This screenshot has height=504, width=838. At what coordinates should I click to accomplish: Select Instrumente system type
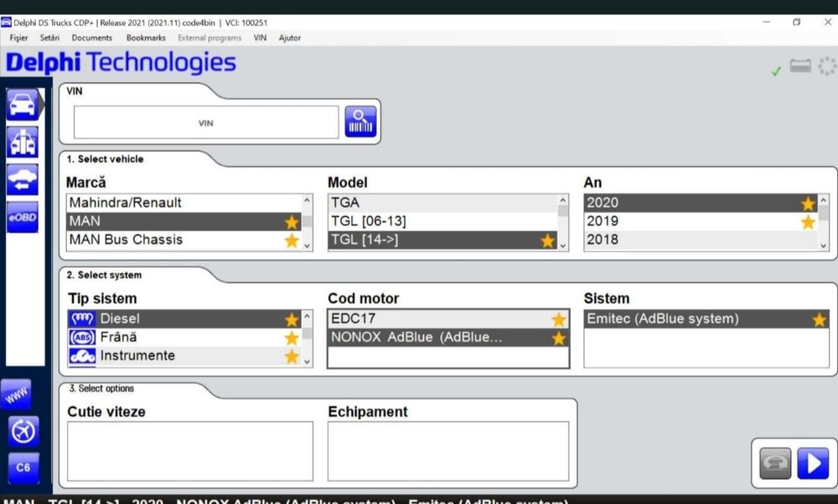coord(184,356)
